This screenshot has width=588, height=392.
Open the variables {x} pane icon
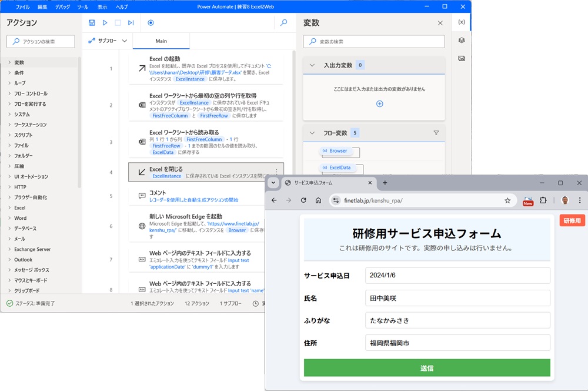[x=462, y=22]
